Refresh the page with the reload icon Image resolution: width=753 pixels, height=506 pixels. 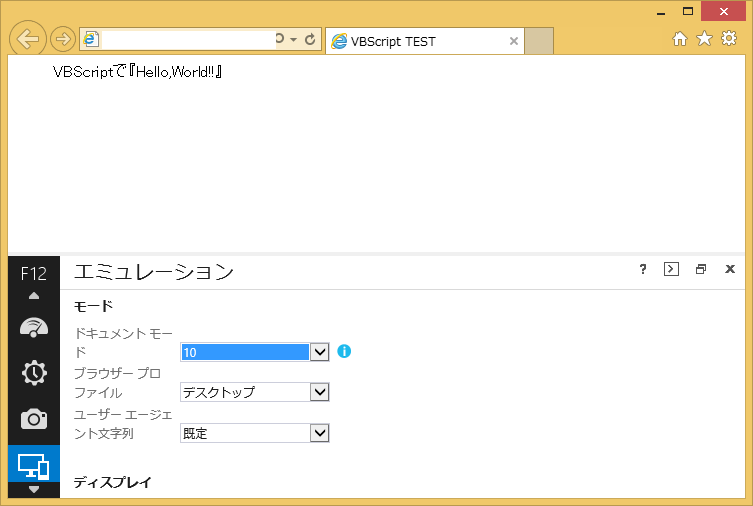coord(310,39)
